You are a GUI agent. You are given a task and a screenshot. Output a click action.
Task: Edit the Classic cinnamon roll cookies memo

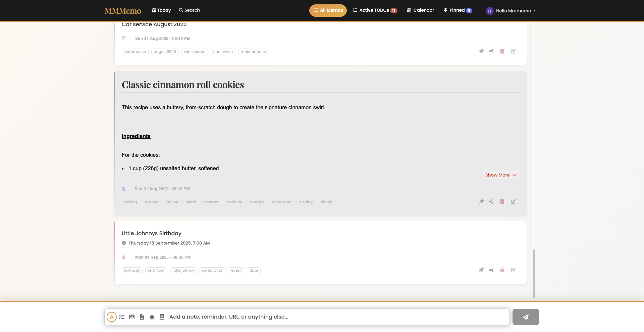[513, 202]
